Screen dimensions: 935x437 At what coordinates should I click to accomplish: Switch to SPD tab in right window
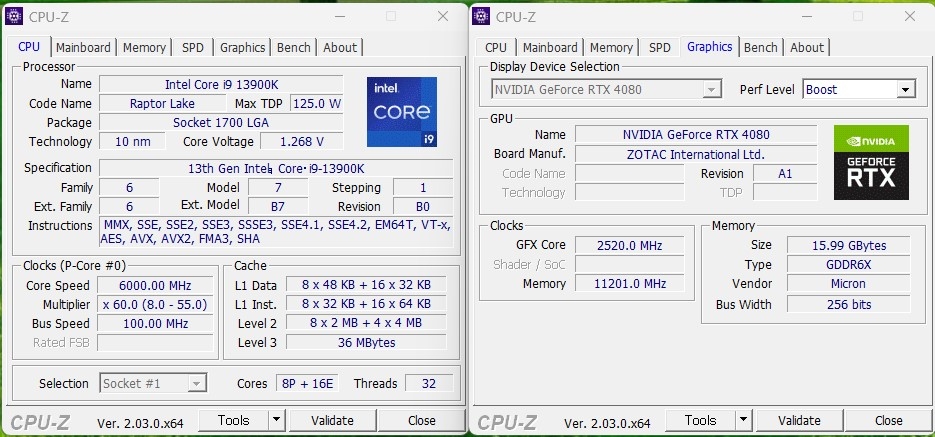coord(659,48)
